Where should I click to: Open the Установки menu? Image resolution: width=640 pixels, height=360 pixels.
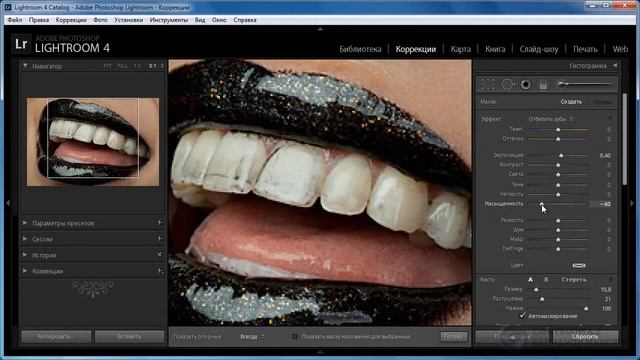click(x=129, y=20)
